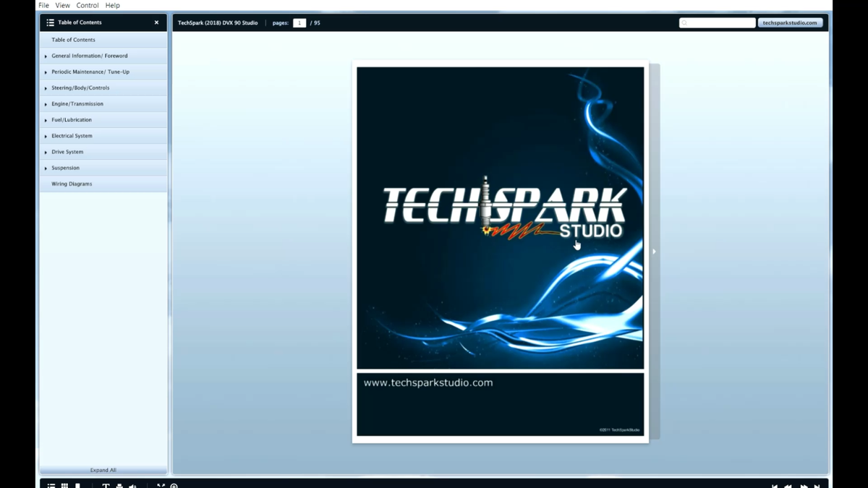Select the text tool (T) in bottom toolbar
868x488 pixels.
106,485
